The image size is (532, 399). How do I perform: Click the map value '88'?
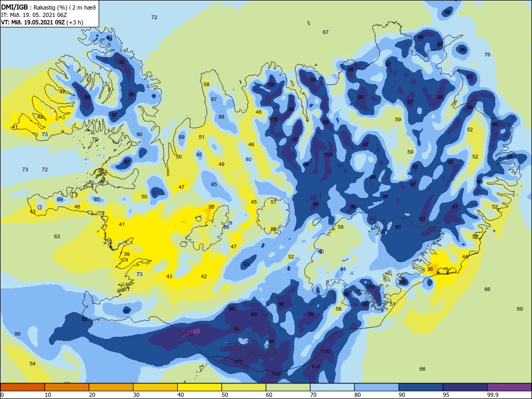click(x=221, y=117)
